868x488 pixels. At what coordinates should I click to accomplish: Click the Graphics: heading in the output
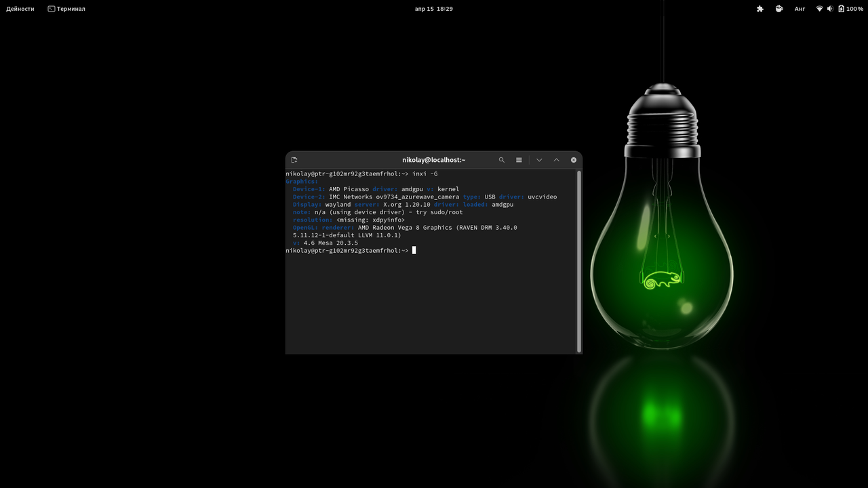(x=302, y=182)
